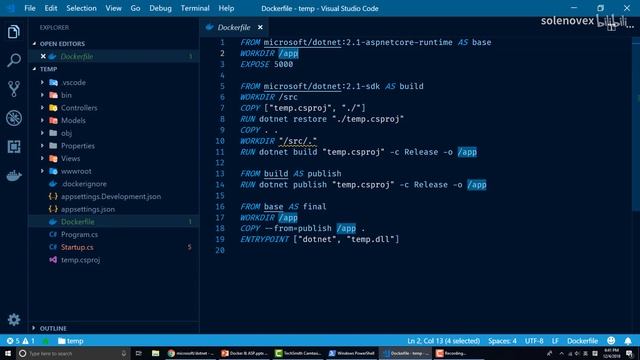Viewport: 640px width, 360px height.
Task: Open the Go menu
Action: 135,8
